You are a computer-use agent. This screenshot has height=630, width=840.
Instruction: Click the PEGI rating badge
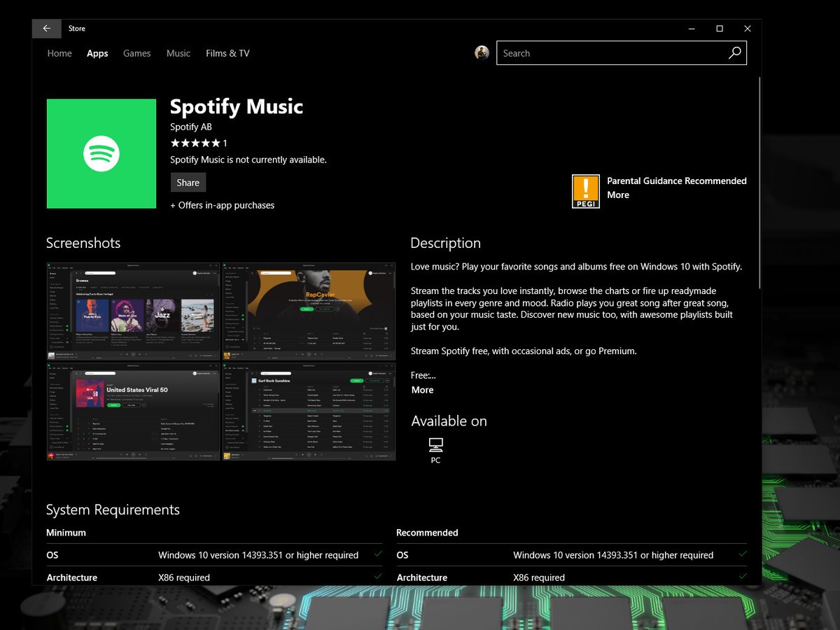(x=586, y=191)
